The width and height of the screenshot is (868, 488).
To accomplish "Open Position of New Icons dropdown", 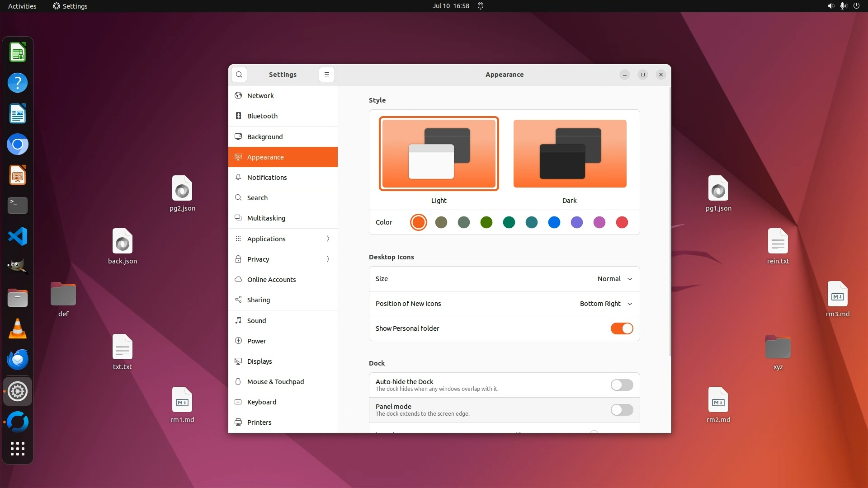I will [606, 304].
